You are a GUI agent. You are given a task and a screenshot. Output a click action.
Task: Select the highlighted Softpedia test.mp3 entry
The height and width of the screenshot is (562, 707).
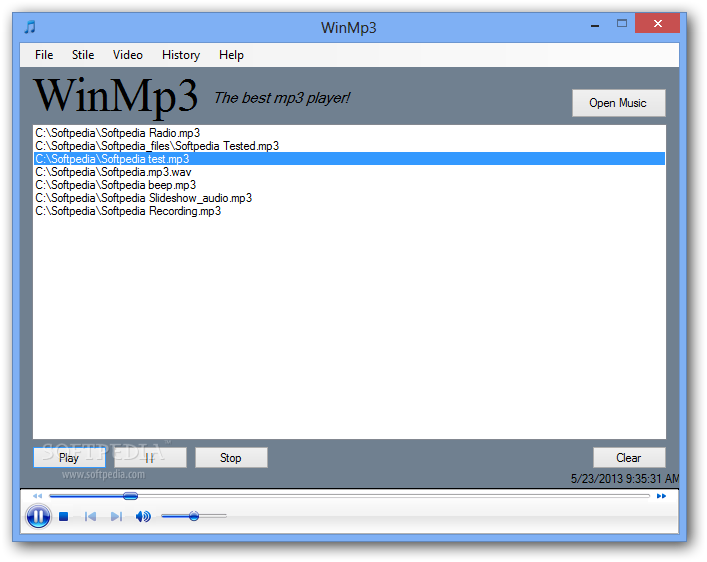tap(349, 159)
